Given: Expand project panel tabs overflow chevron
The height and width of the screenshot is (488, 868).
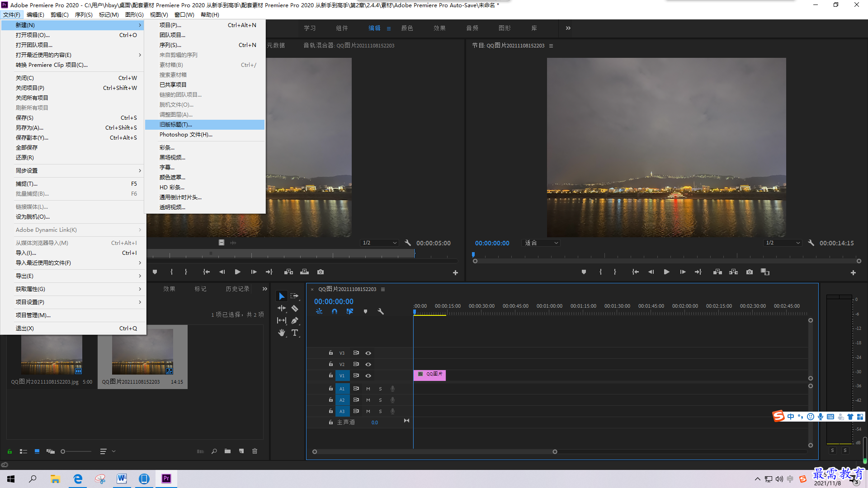Looking at the screenshot, I should 265,289.
